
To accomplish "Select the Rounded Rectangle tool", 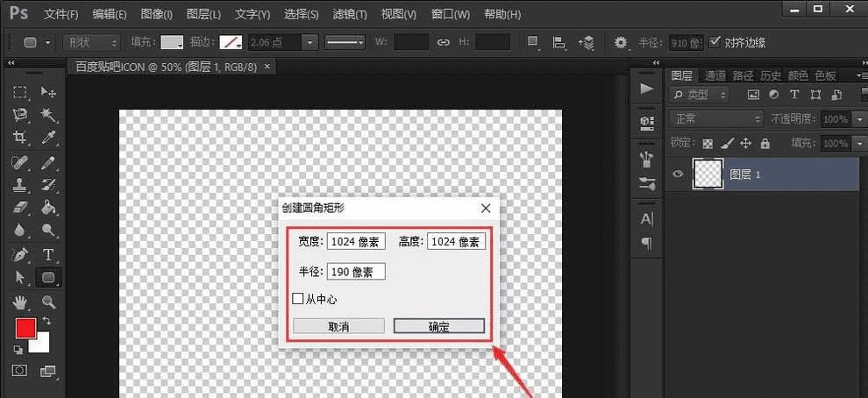I will pos(49,277).
